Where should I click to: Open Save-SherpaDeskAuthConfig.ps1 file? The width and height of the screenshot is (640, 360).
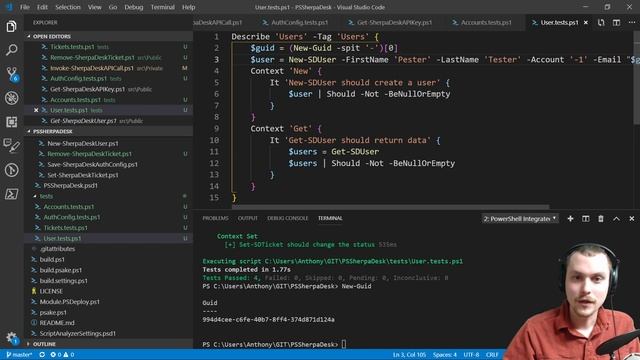point(109,164)
